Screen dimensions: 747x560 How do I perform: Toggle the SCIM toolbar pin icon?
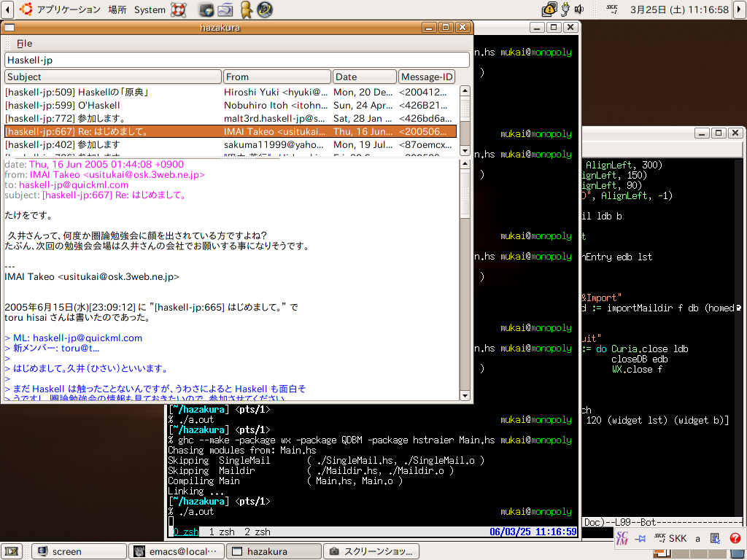(640, 538)
